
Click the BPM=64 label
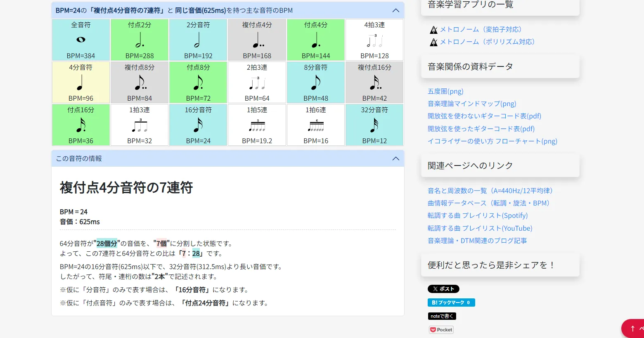pos(257,98)
